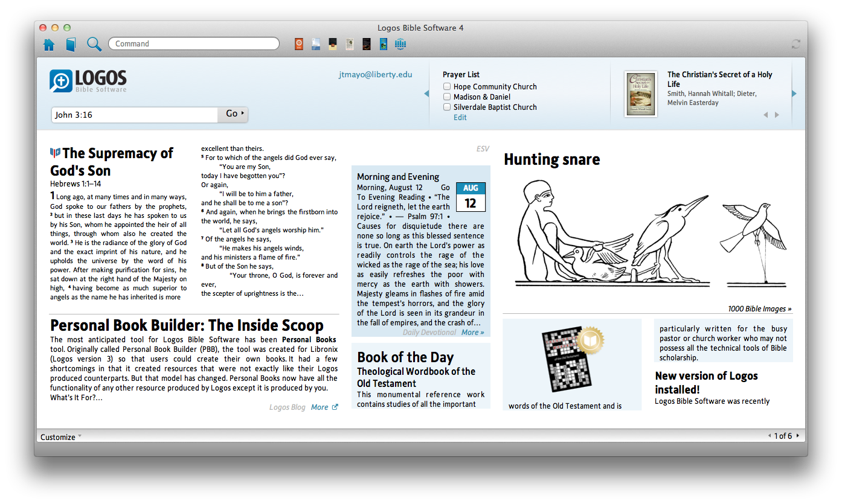Go to next page of 1 of 6
This screenshot has width=842, height=504.
tap(797, 436)
